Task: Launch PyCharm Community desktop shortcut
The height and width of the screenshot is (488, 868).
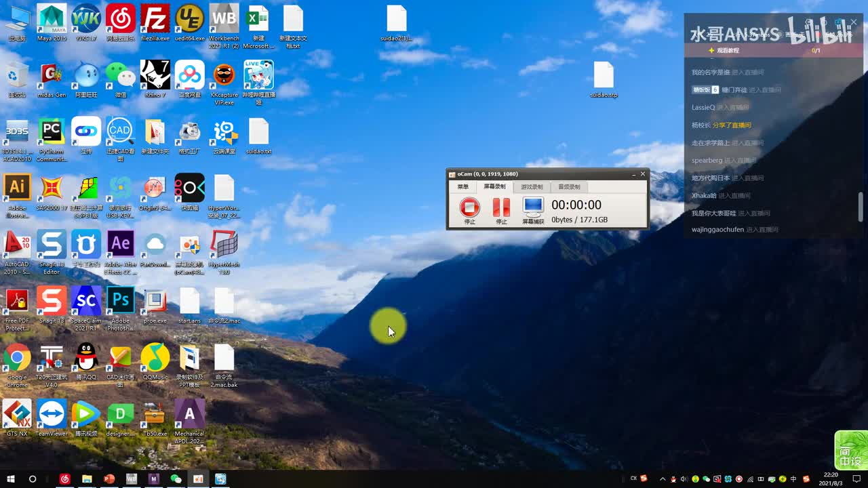Action: (52, 140)
